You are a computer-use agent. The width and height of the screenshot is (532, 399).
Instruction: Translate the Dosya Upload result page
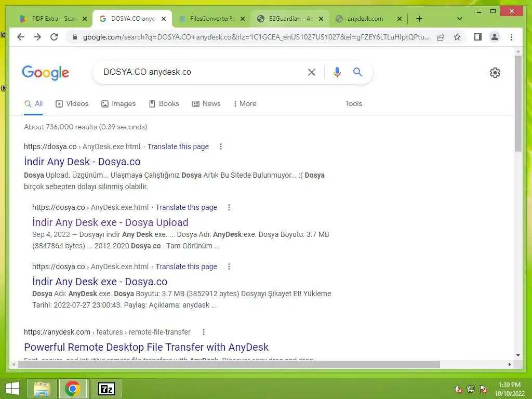point(187,207)
